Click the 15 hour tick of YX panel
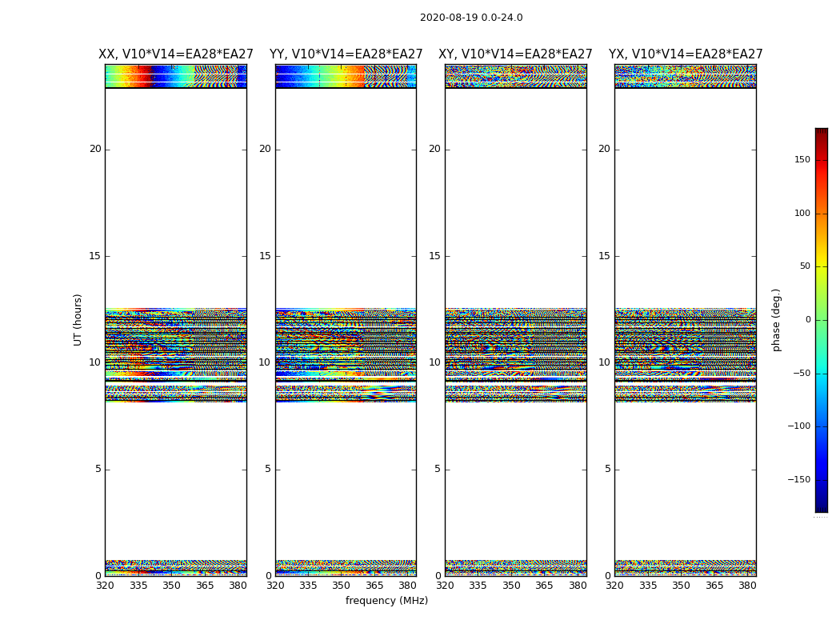Viewport: 840px width, 640px height. tap(605, 255)
